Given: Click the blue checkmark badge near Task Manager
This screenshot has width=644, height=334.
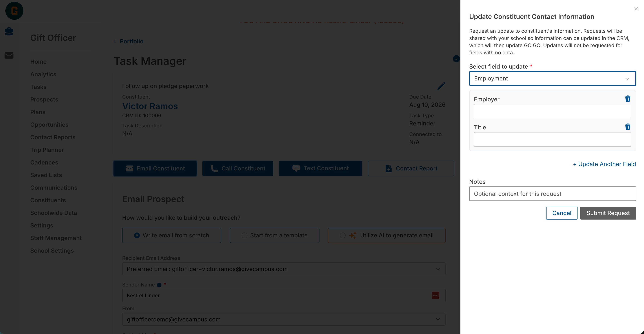Looking at the screenshot, I should point(456,59).
